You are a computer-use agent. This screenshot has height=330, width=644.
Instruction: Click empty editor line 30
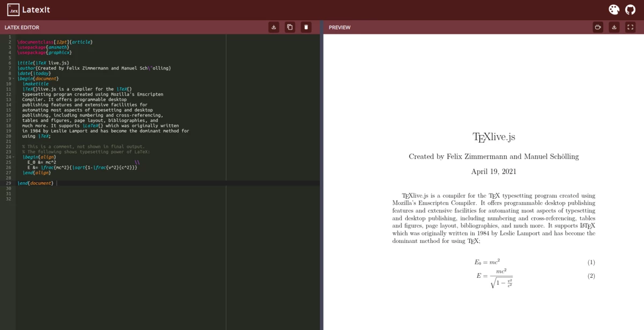(168, 189)
